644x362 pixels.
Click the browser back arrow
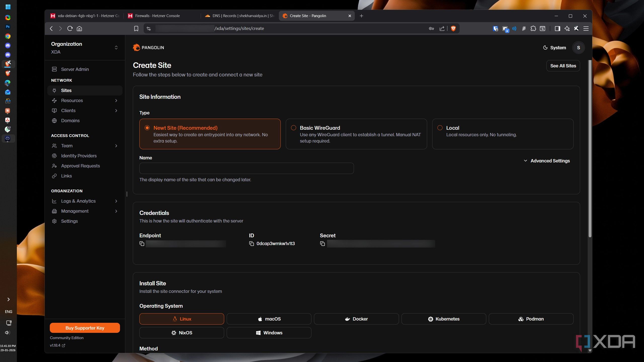point(51,28)
